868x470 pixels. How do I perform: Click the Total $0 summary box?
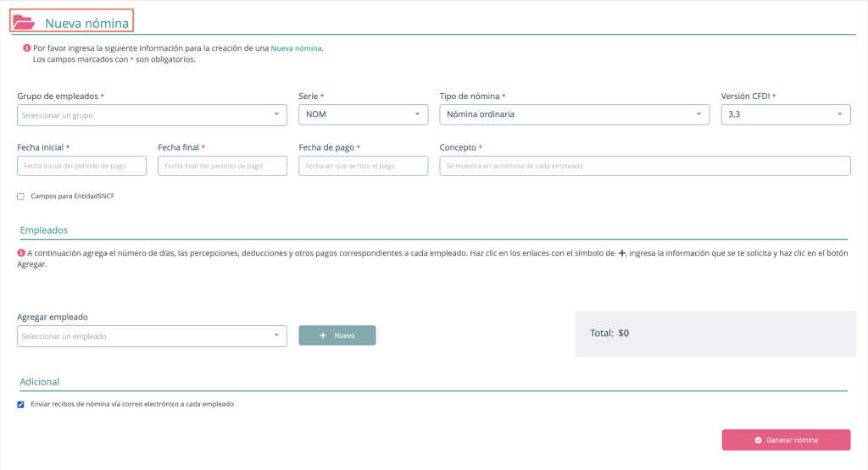(715, 334)
